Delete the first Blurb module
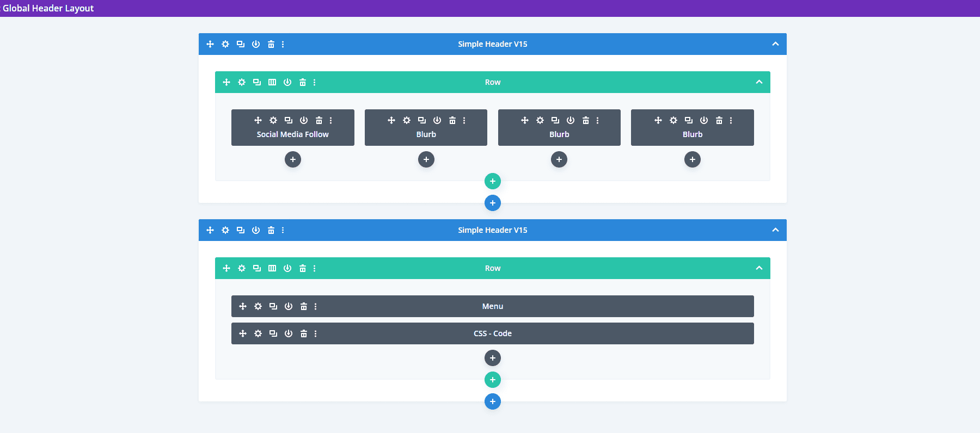The height and width of the screenshot is (433, 980). pyautogui.click(x=452, y=120)
